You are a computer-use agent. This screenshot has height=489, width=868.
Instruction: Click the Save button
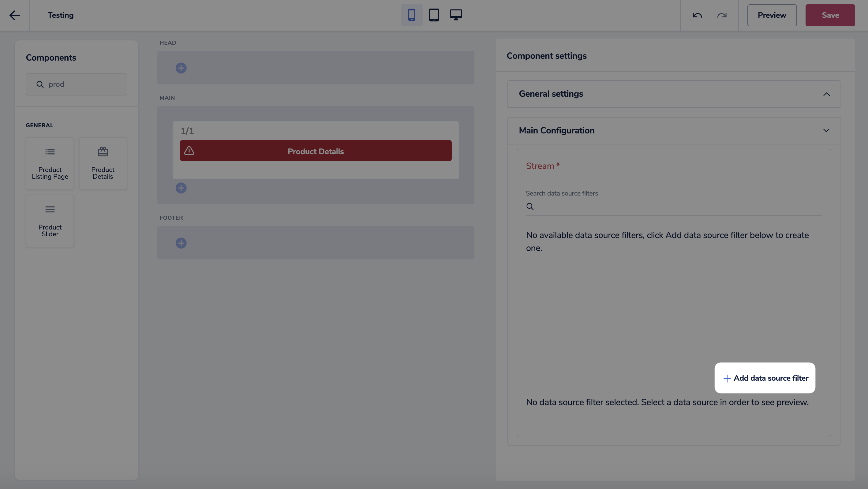(830, 15)
